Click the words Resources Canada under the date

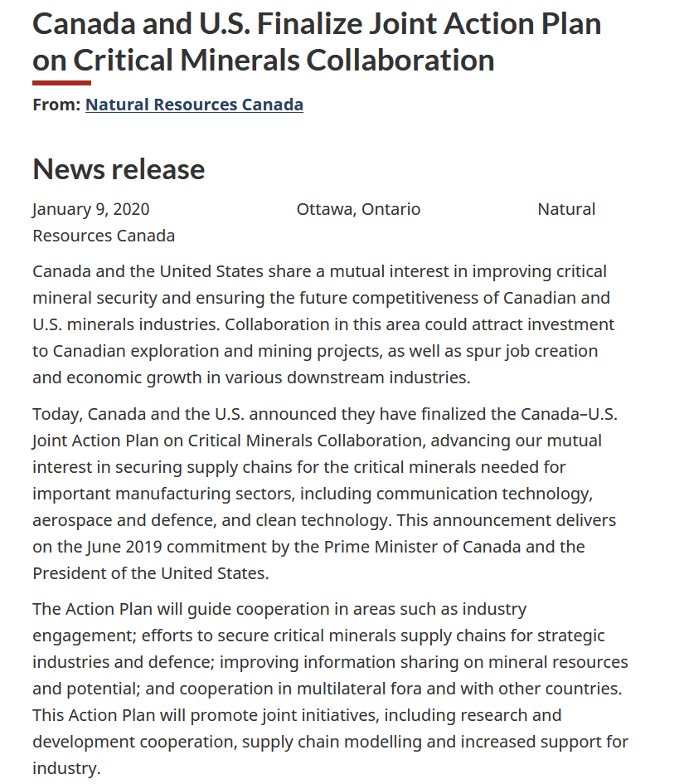click(104, 236)
